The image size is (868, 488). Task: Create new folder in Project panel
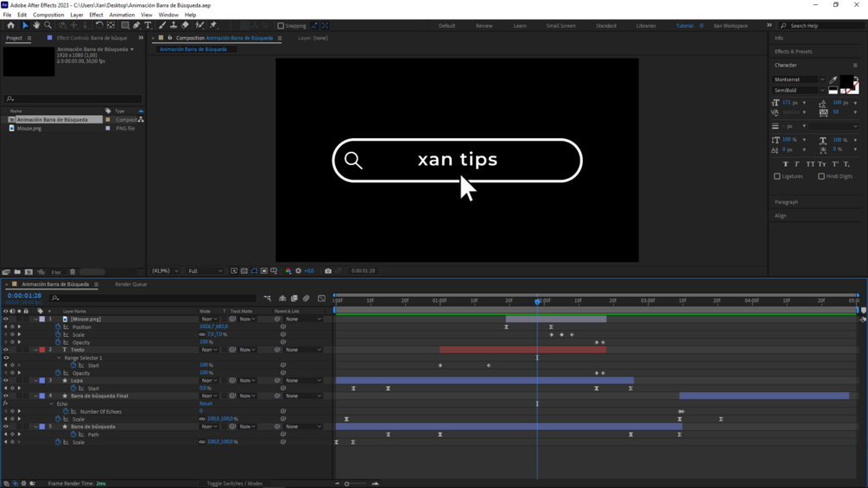point(17,272)
